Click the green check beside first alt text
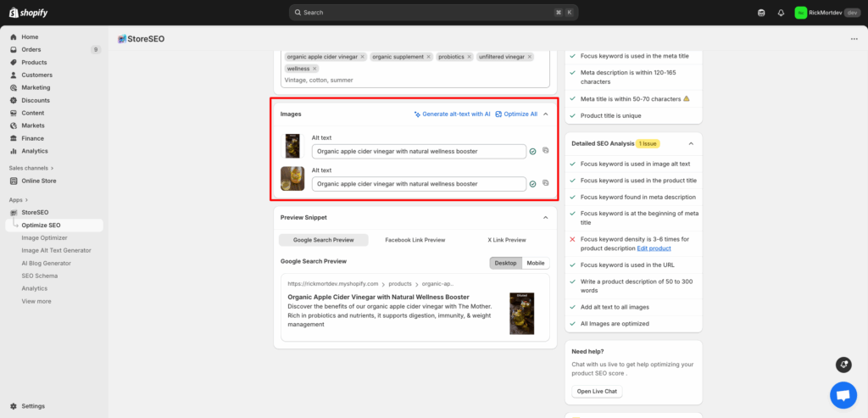Viewport: 868px width, 418px height. coord(532,152)
